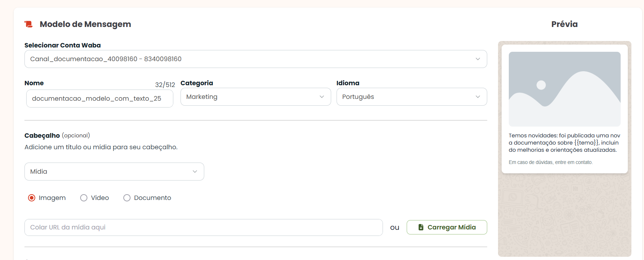Click the chevron arrow of Selecionar Conta Waba
This screenshot has width=644, height=260.
pyautogui.click(x=478, y=59)
